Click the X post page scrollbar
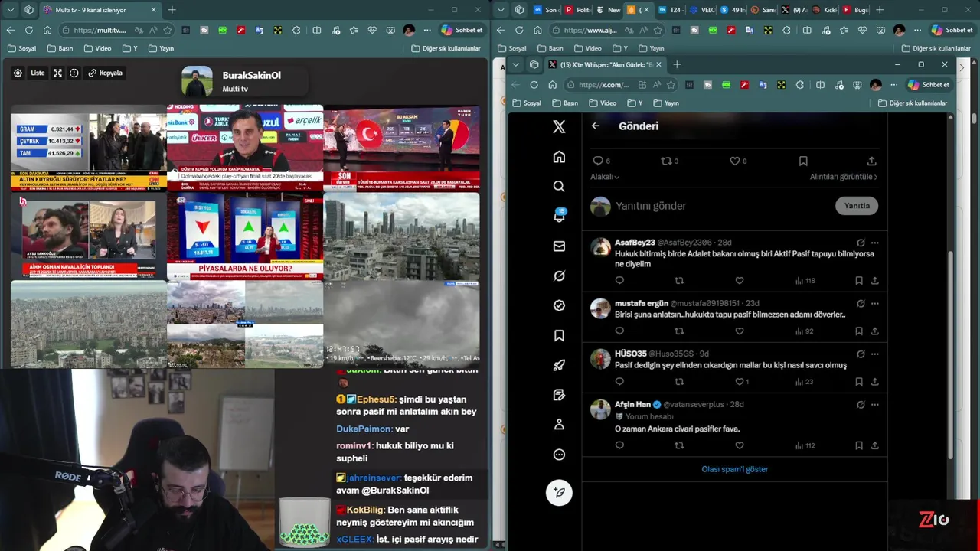 coord(951,354)
